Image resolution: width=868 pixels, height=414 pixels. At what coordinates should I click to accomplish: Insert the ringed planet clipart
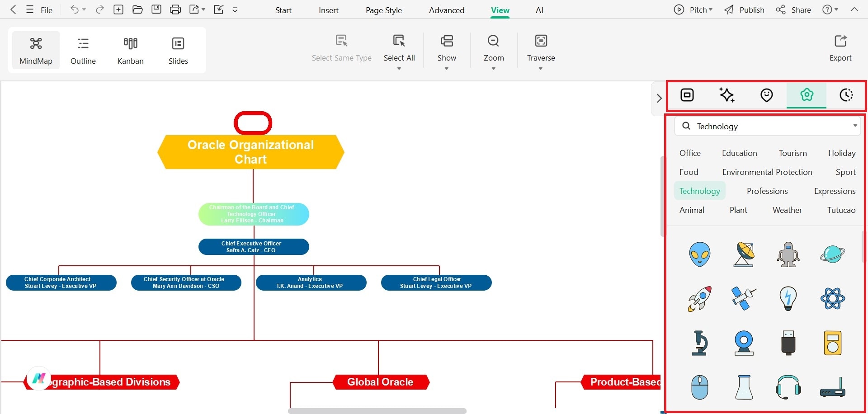point(832,254)
